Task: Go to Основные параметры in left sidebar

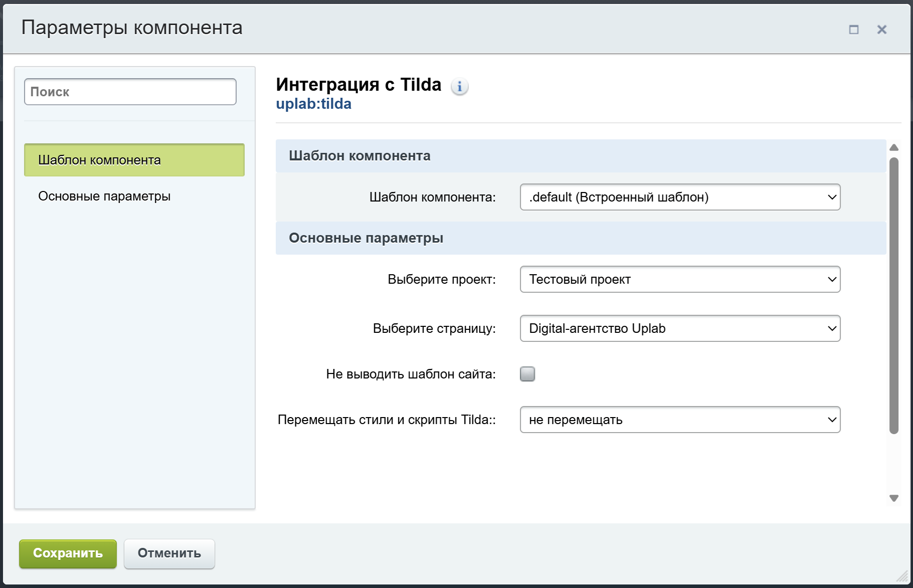Action: pos(104,196)
